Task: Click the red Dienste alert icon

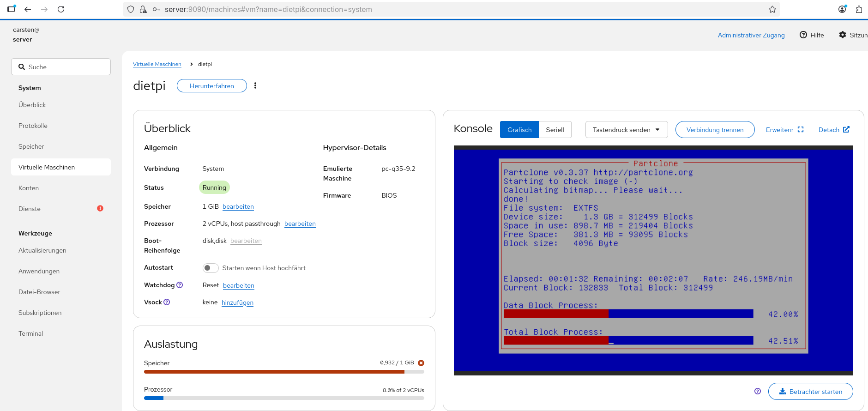Action: point(100,208)
